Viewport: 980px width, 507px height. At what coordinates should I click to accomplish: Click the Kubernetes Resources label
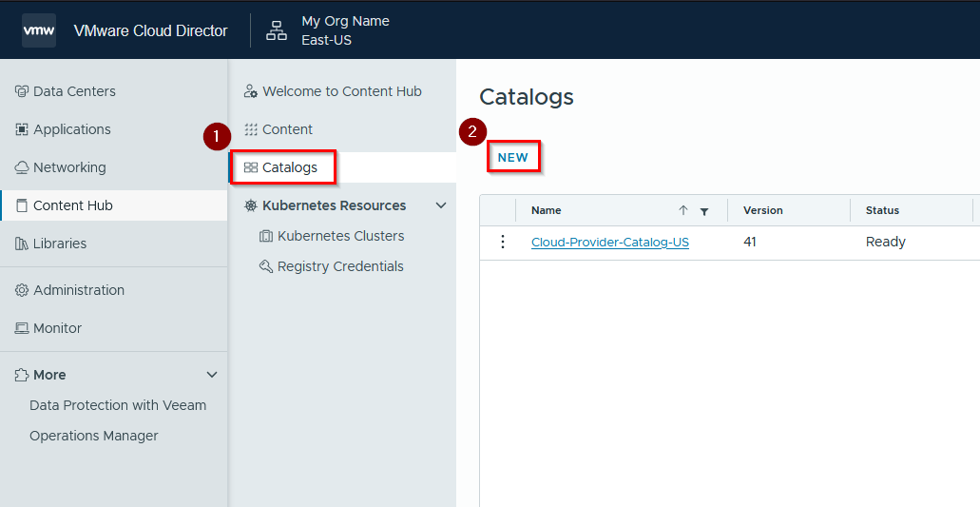point(335,205)
